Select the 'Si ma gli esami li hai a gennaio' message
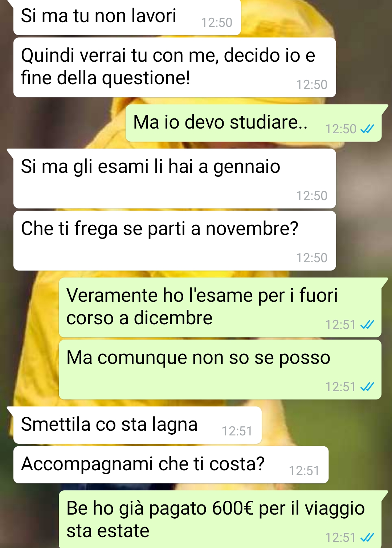 click(175, 179)
